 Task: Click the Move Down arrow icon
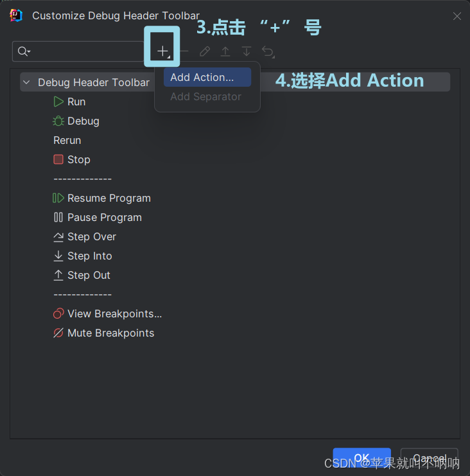(247, 51)
